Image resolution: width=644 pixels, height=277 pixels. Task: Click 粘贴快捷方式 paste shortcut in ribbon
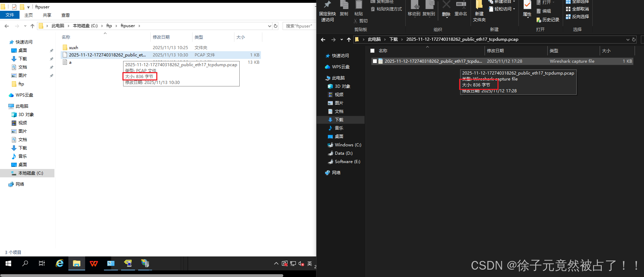387,9
